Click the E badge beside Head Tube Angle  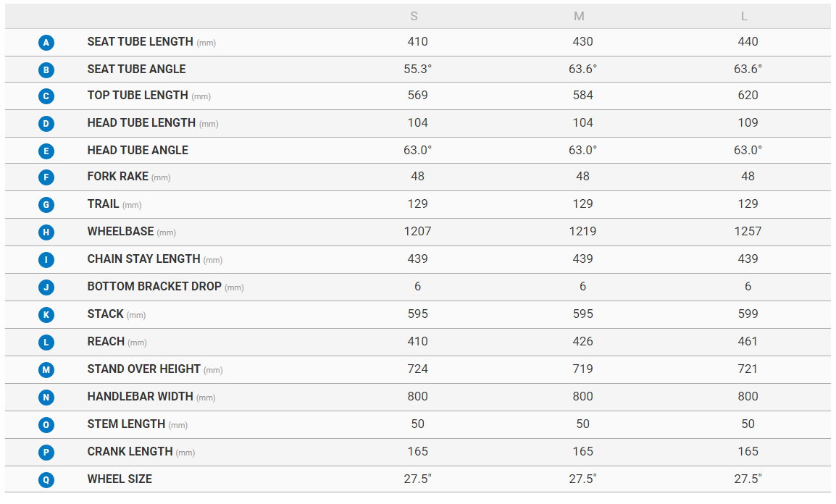point(46,151)
